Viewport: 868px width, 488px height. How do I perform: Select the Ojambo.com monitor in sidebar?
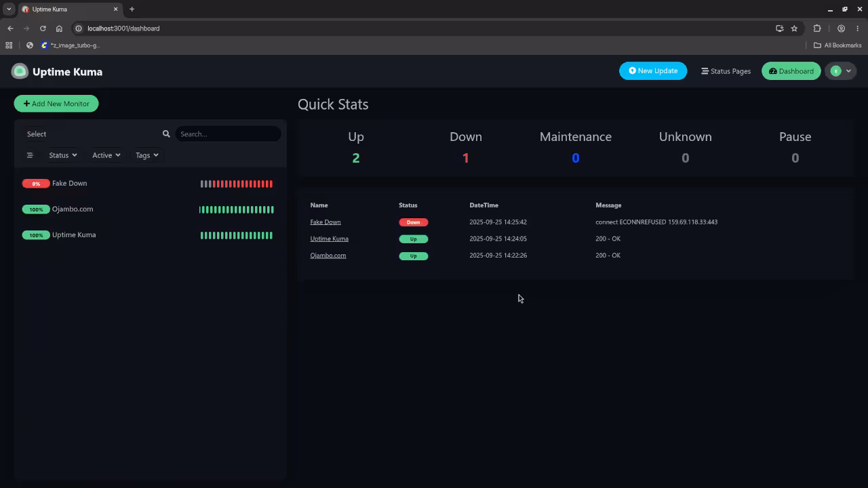150,209
